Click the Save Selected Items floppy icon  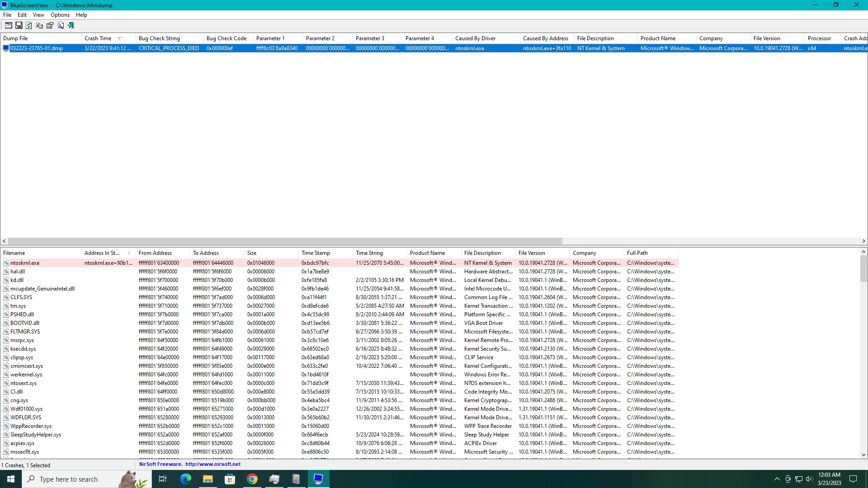pyautogui.click(x=19, y=26)
